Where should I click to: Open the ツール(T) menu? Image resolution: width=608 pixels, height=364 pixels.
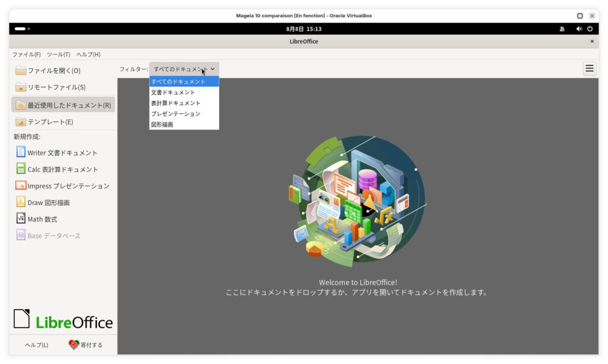click(x=59, y=54)
